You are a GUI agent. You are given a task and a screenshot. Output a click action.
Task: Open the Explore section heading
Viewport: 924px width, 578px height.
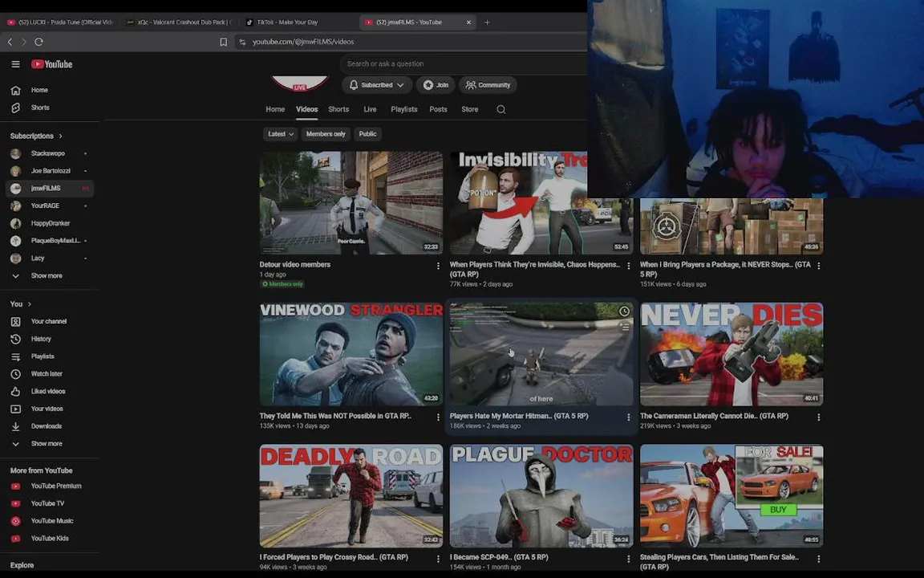pos(22,566)
